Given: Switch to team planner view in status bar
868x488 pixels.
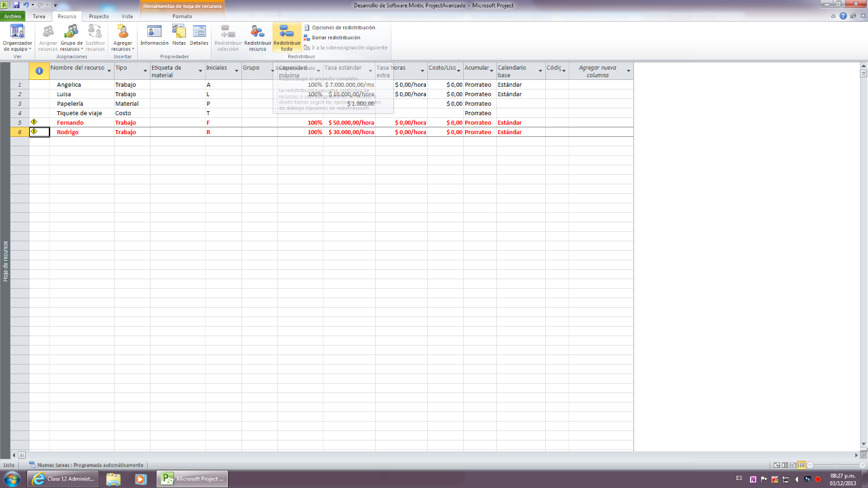Looking at the screenshot, I should (793, 465).
